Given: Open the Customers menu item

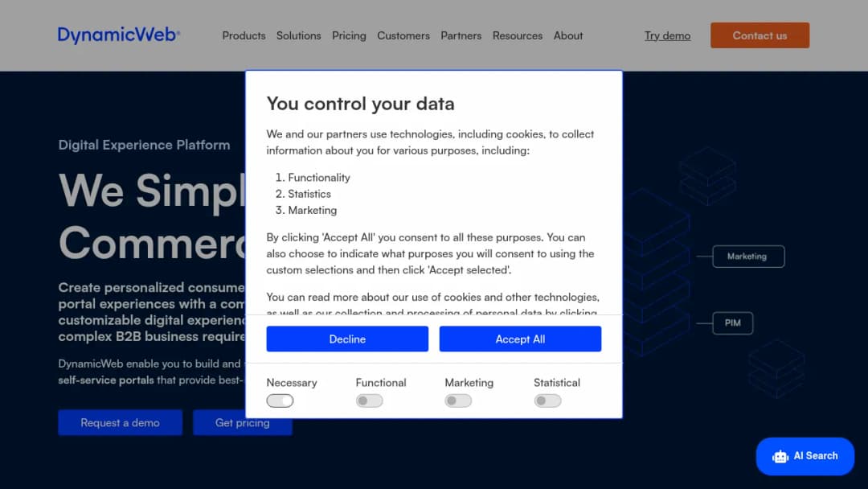Looking at the screenshot, I should [x=403, y=35].
